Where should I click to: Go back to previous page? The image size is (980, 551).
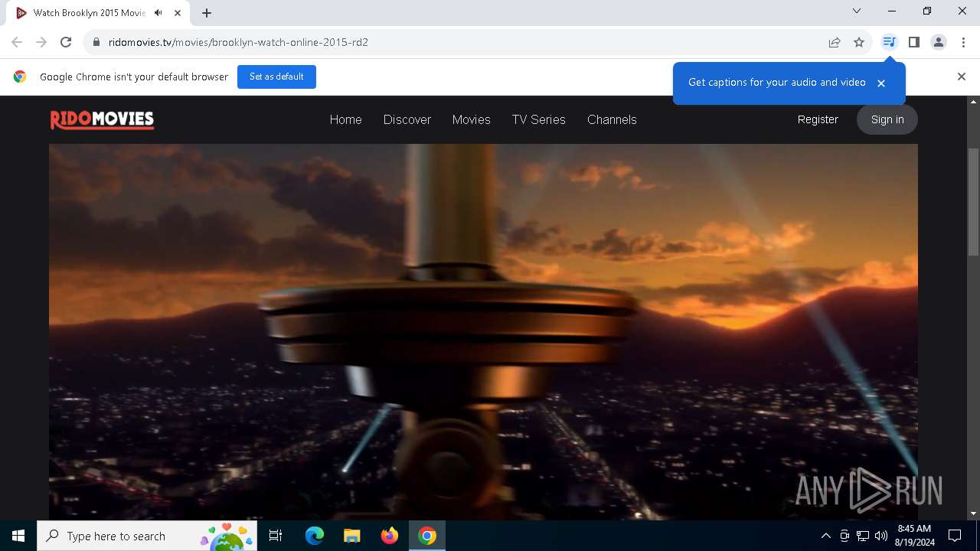pos(17,42)
